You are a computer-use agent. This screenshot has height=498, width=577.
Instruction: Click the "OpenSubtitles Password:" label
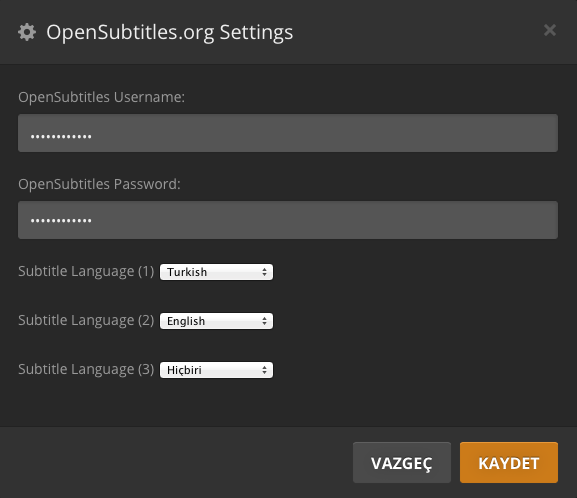pos(99,184)
